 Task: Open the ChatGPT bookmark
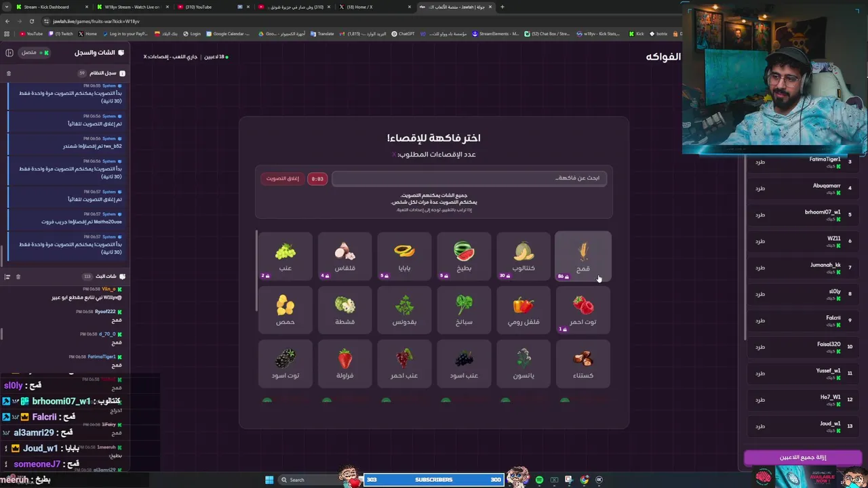[403, 34]
